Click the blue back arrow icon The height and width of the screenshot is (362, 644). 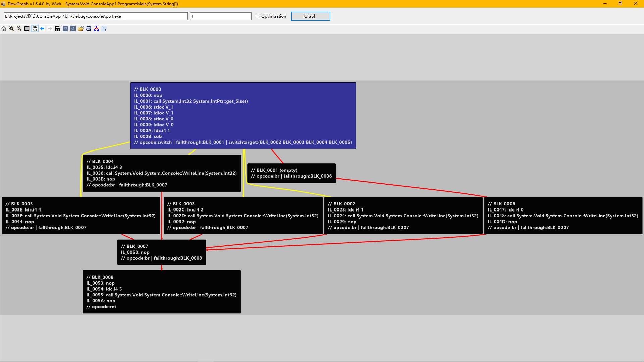coord(42,29)
